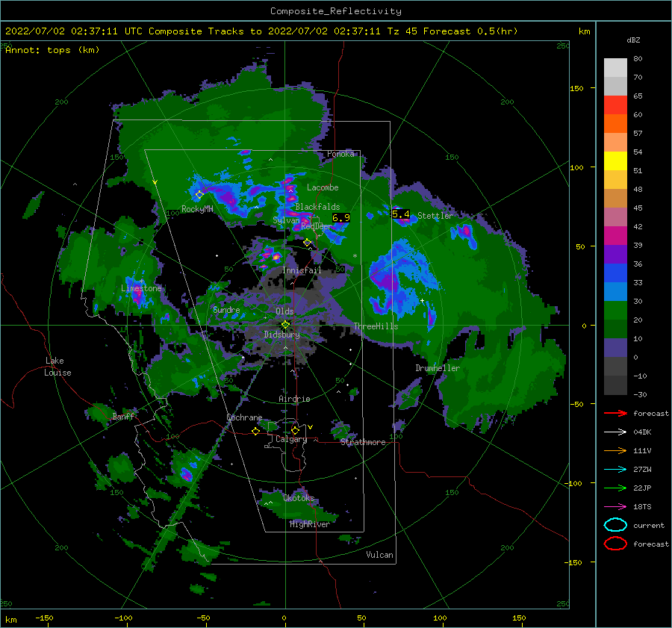Click radar site diamond between Olds and Didsbury

pyautogui.click(x=285, y=325)
